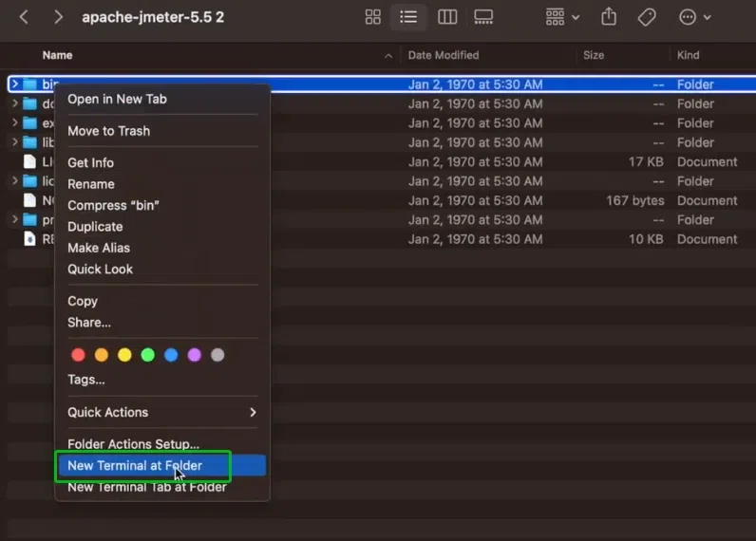Open the group-by options dropdown
This screenshot has width=756, height=541.
pos(562,17)
